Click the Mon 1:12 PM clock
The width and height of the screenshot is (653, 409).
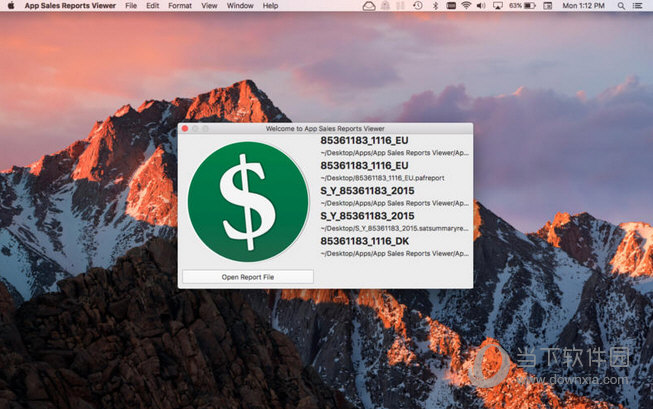583,6
